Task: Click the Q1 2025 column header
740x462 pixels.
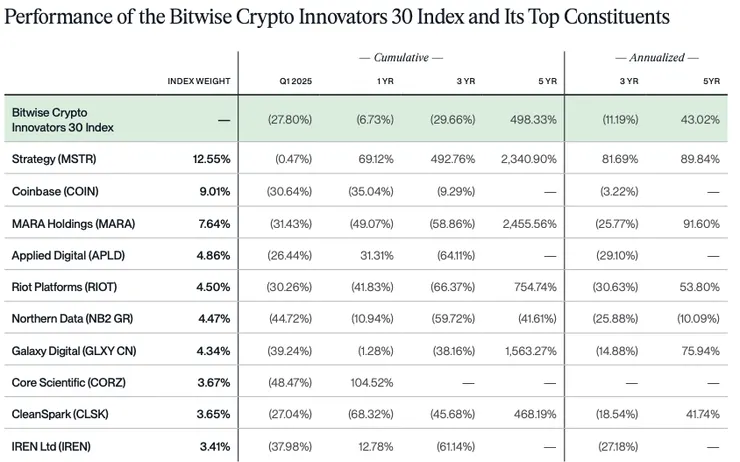Action: (x=297, y=80)
